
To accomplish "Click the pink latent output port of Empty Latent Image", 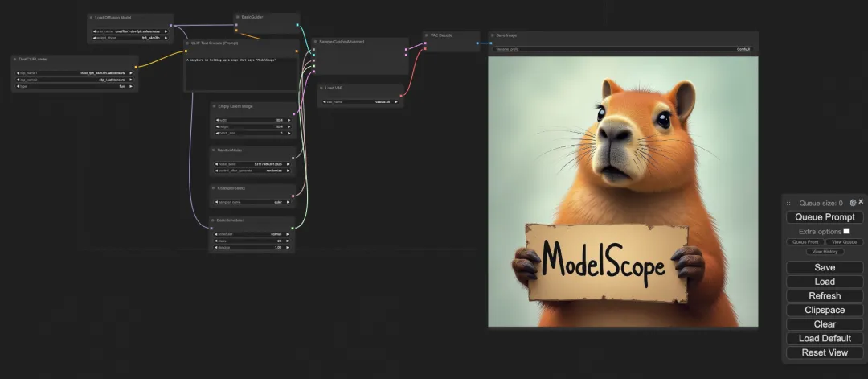I will [293, 114].
